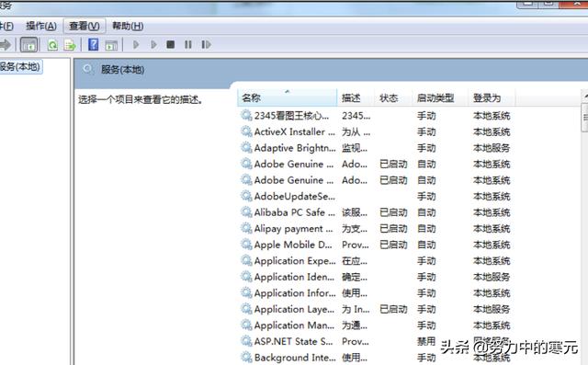Sort by the 登录为 column header

[492, 97]
